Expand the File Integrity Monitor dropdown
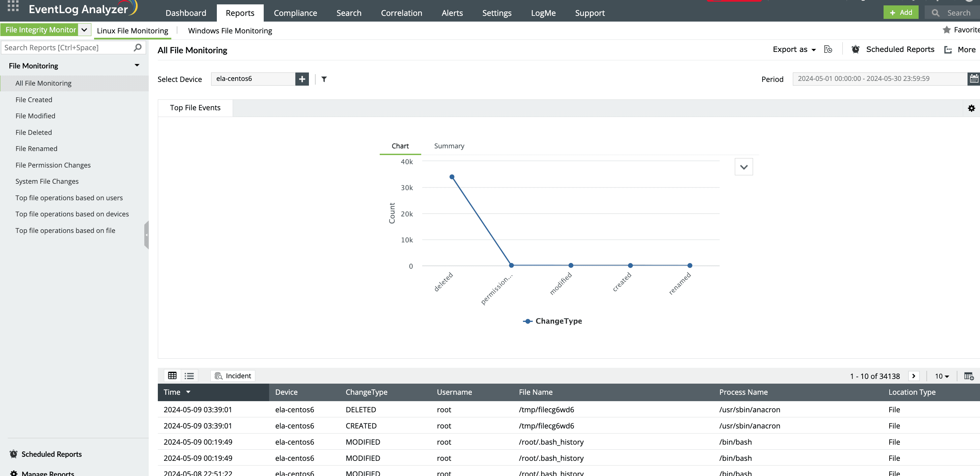The image size is (980, 476). pos(84,30)
